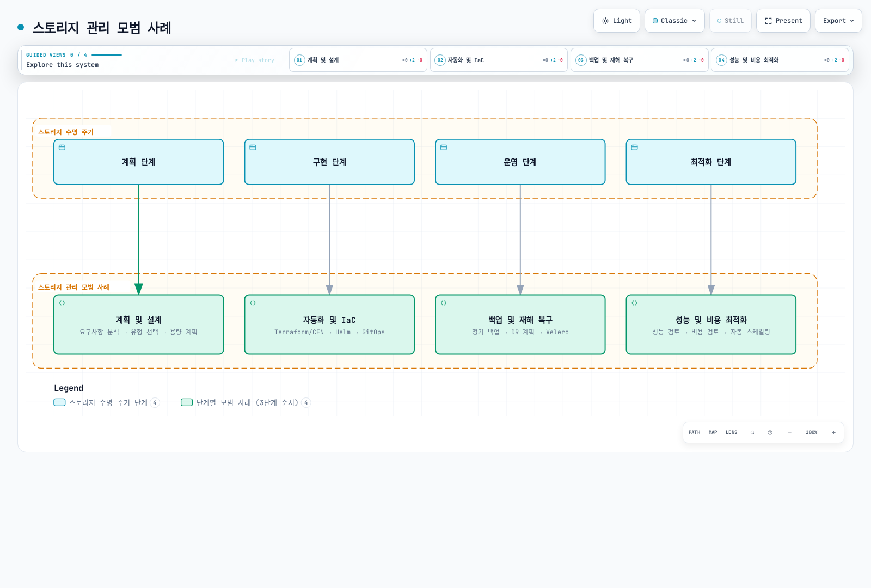The height and width of the screenshot is (588, 871).
Task: Open the help question-mark icon
Action: pos(770,432)
